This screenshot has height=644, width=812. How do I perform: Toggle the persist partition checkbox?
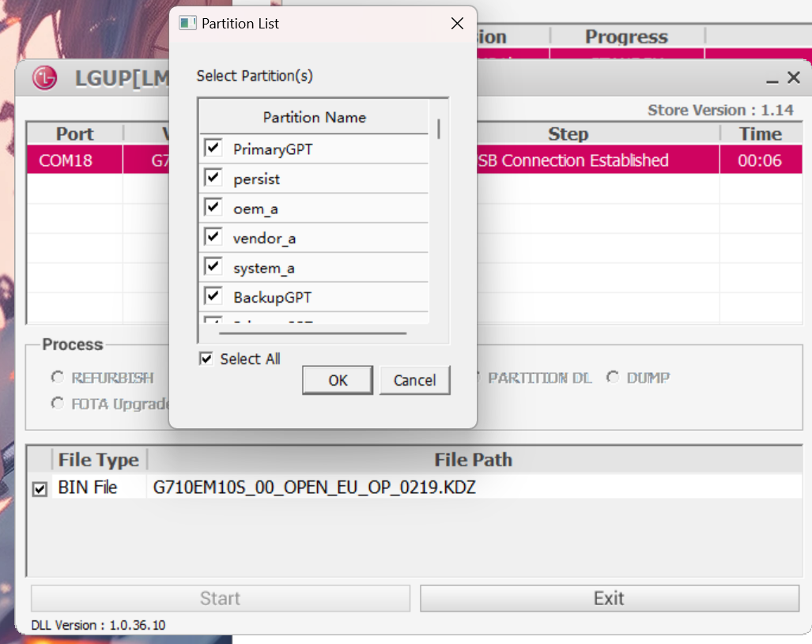(213, 178)
